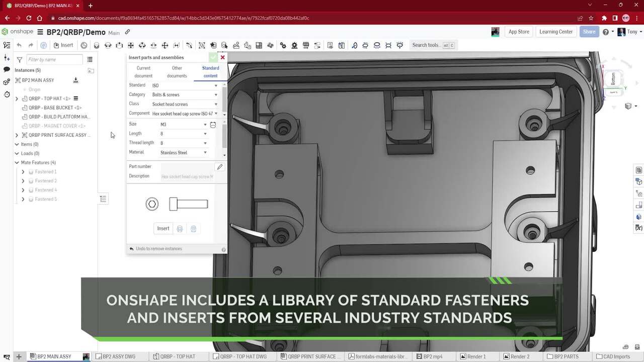Select the Slider mate tool icon
This screenshot has width=644, height=362.
click(x=119, y=45)
